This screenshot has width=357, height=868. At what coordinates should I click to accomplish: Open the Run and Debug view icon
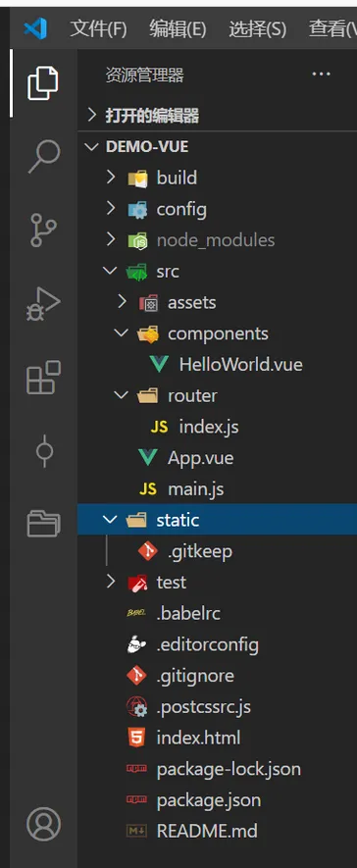pos(43,303)
